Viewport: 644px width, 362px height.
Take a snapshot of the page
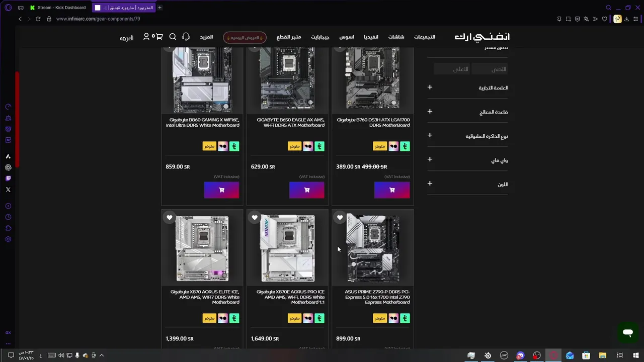[x=568, y=19]
